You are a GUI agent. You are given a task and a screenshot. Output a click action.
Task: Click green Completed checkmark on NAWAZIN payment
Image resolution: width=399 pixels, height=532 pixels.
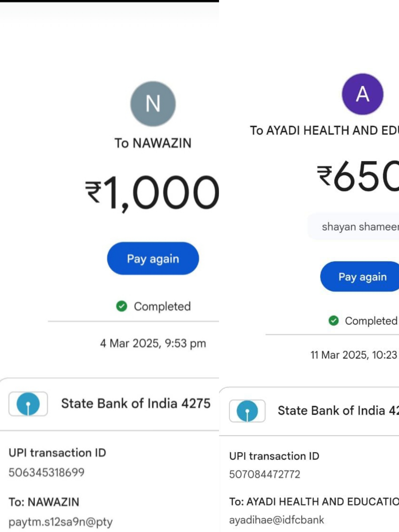pyautogui.click(x=122, y=306)
